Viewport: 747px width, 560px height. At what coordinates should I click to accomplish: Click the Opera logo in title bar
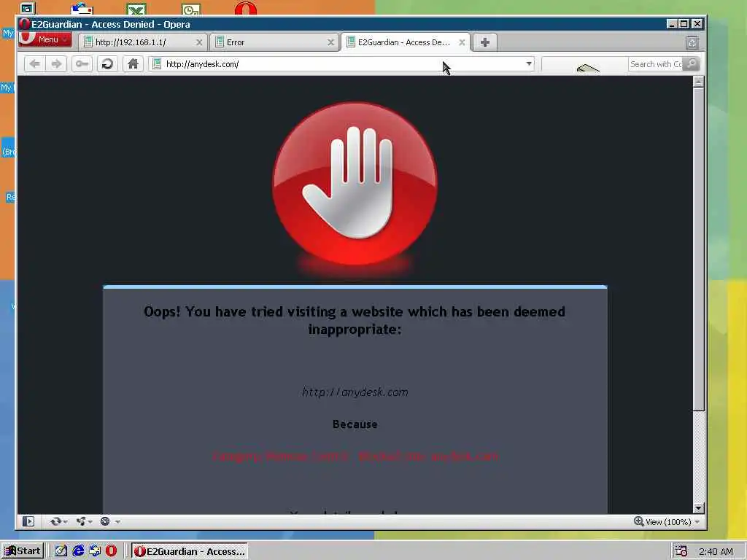pyautogui.click(x=25, y=24)
